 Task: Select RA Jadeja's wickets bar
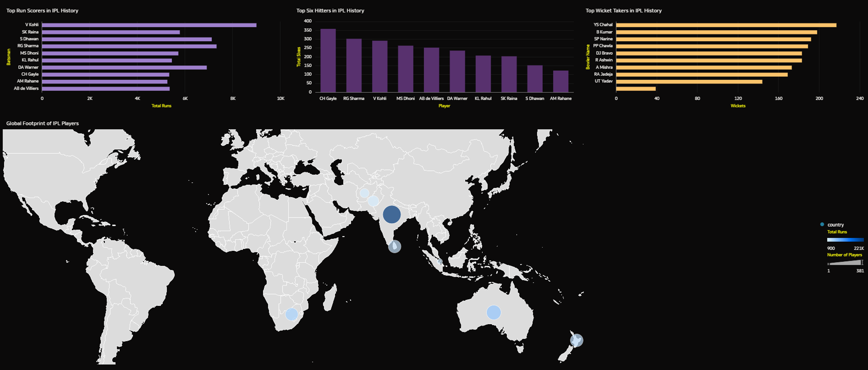point(702,74)
